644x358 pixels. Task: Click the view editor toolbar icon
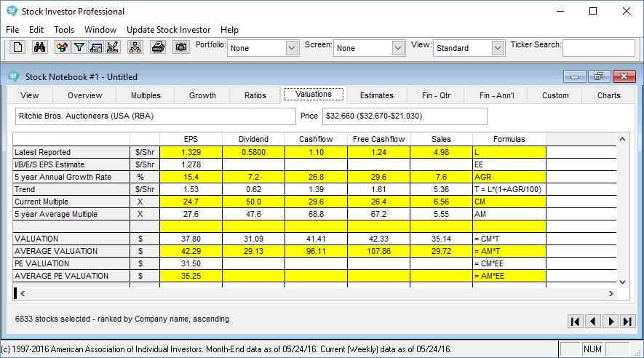[x=96, y=47]
